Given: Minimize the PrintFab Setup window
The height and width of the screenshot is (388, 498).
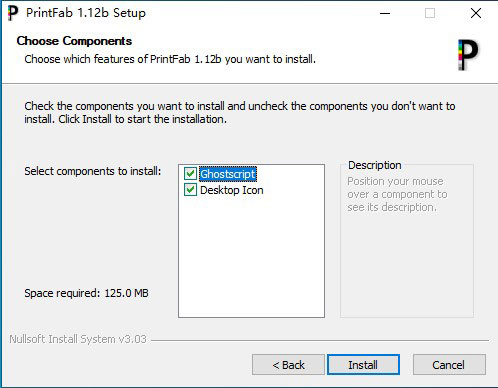Looking at the screenshot, I should [x=385, y=13].
